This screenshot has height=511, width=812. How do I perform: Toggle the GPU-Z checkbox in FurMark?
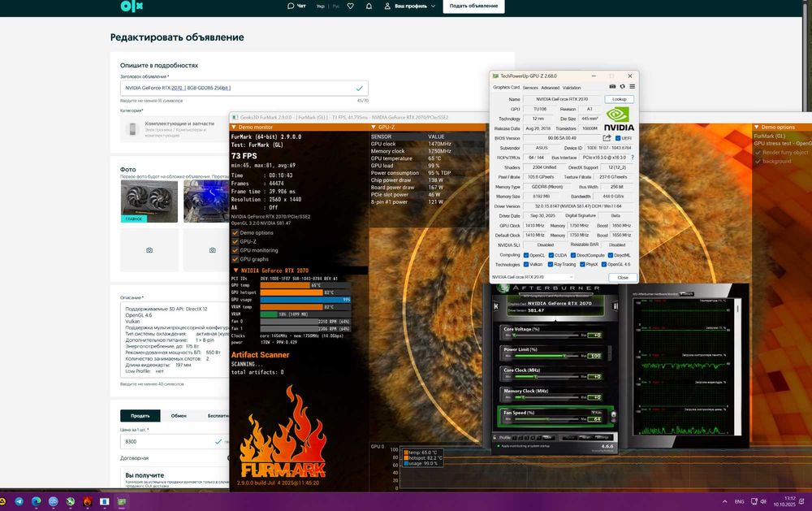pyautogui.click(x=235, y=241)
